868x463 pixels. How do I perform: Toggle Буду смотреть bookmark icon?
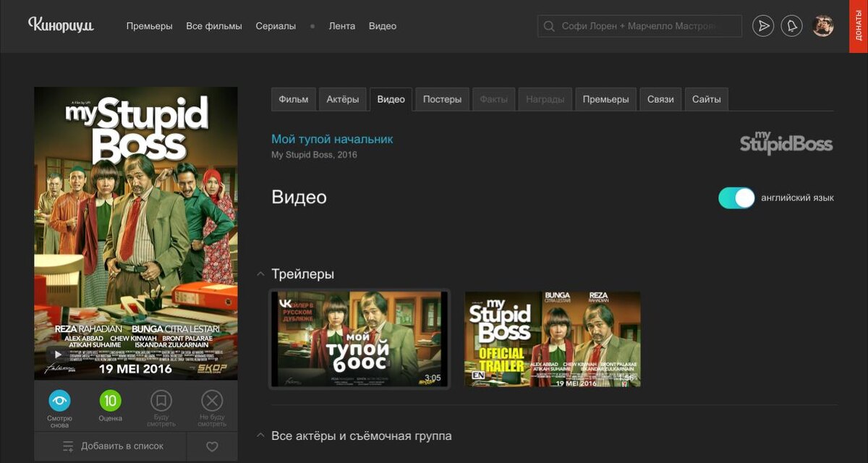click(161, 400)
